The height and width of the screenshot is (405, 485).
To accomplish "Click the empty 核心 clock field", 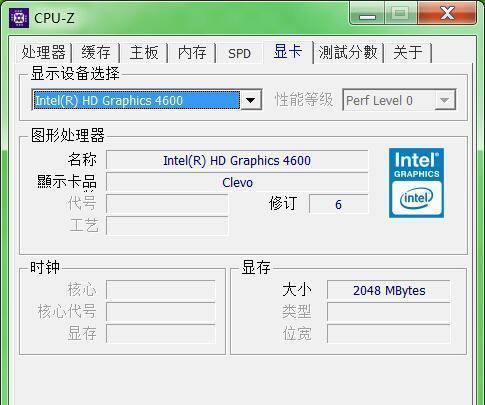I will (x=161, y=290).
